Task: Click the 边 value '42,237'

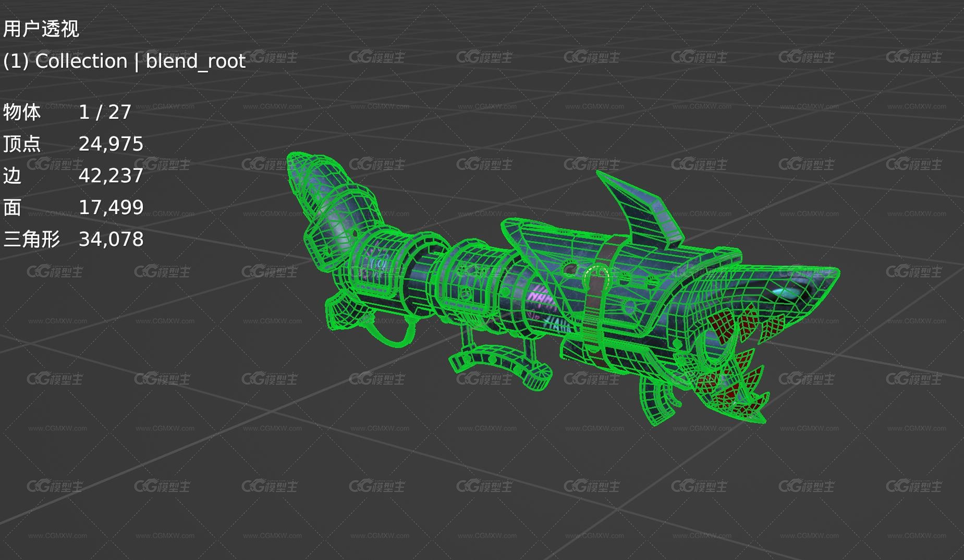Action: 111,176
